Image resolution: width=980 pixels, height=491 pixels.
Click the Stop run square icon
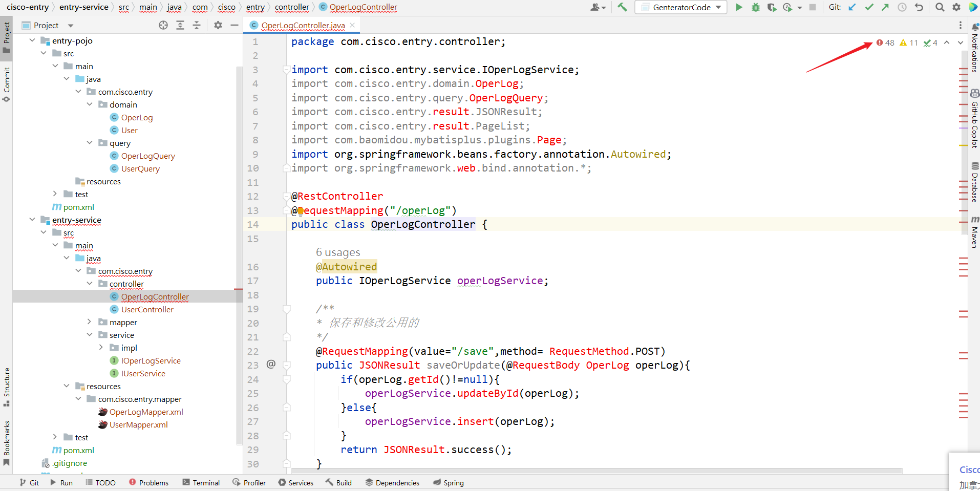813,7
